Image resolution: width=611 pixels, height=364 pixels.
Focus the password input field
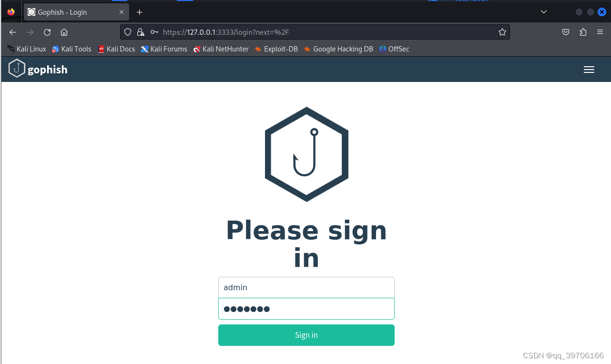point(306,309)
